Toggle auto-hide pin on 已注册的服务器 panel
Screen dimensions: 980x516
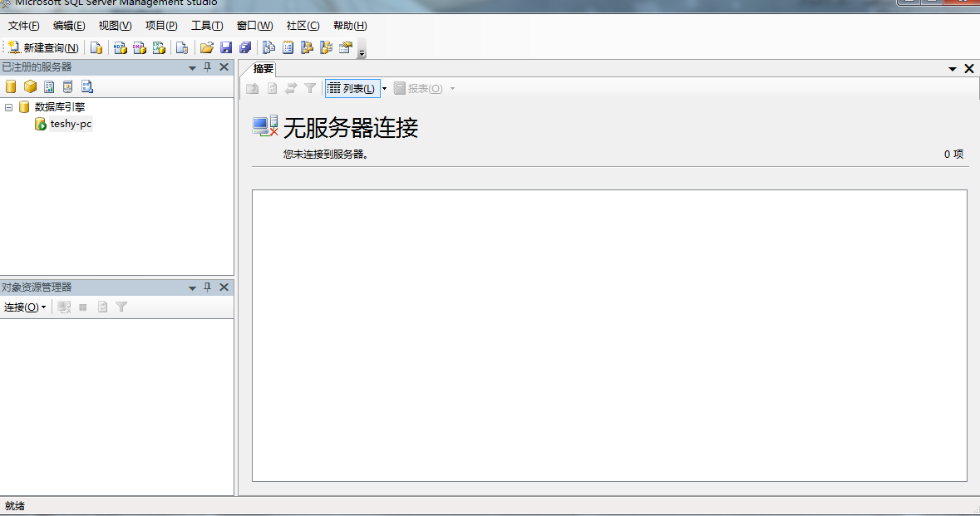point(208,66)
